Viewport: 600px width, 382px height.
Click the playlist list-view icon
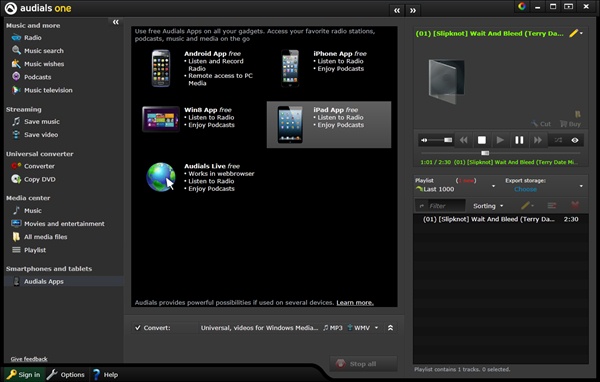pos(551,206)
